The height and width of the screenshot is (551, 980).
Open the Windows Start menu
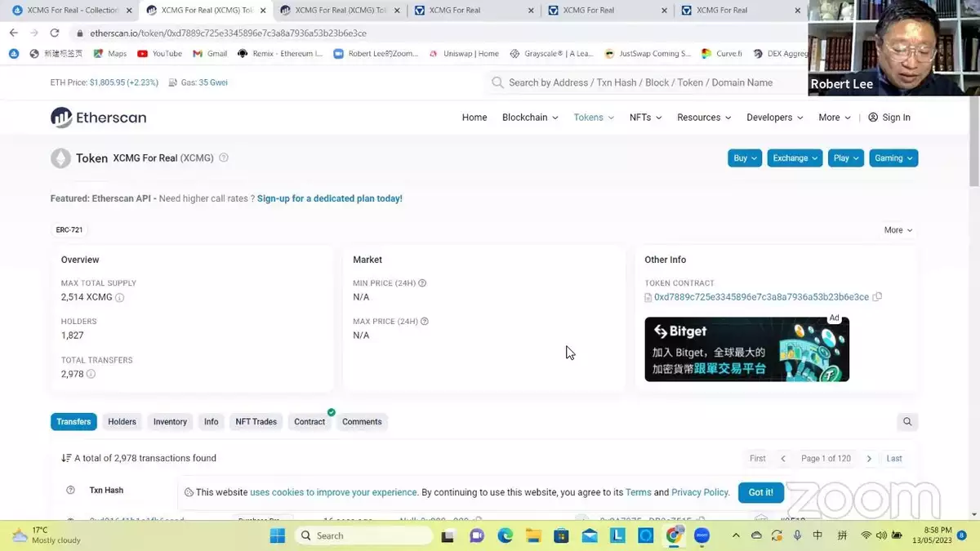[278, 535]
